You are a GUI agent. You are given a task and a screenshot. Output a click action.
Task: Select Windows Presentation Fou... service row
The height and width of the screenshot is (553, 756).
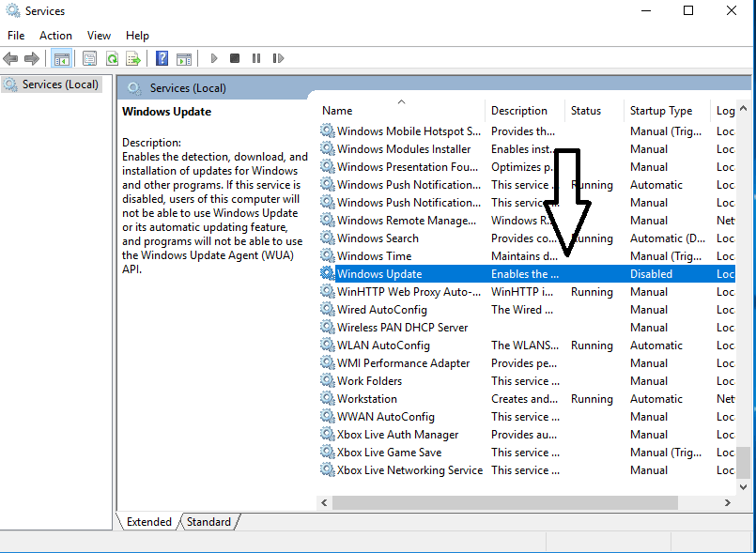point(528,167)
